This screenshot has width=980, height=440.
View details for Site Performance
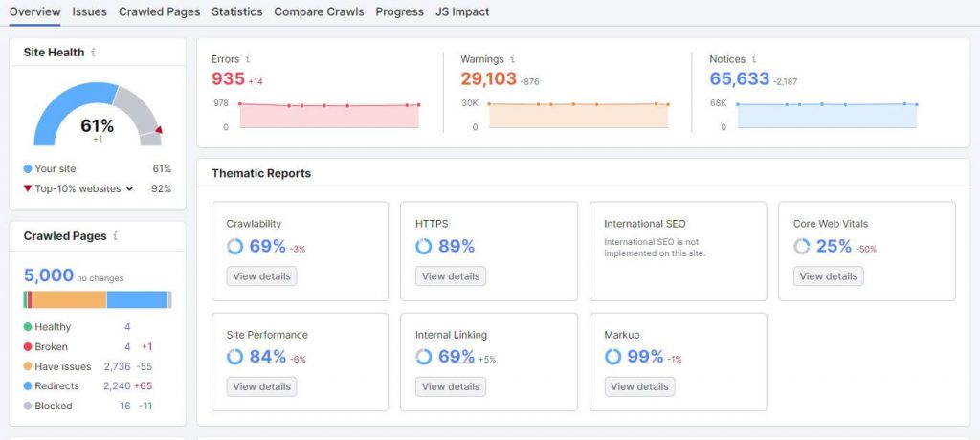pos(261,386)
